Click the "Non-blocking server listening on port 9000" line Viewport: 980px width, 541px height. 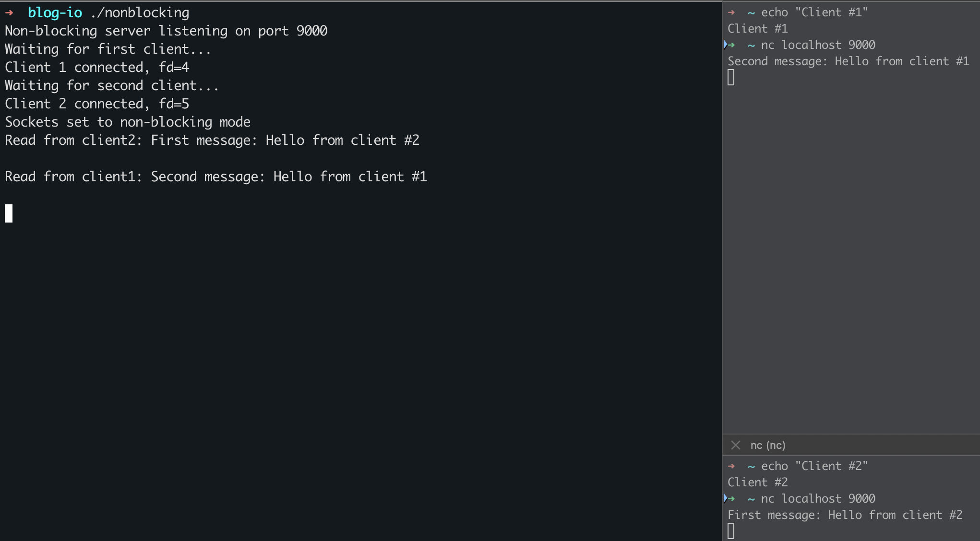click(166, 31)
